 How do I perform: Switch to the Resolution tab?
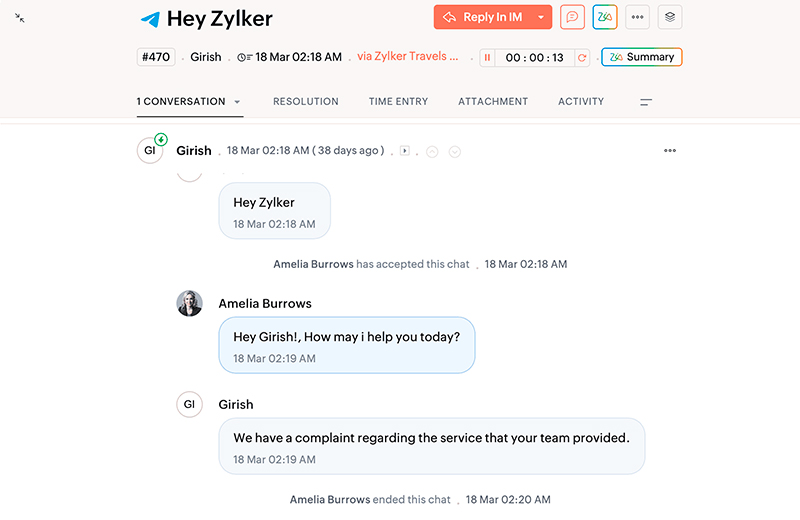[306, 102]
